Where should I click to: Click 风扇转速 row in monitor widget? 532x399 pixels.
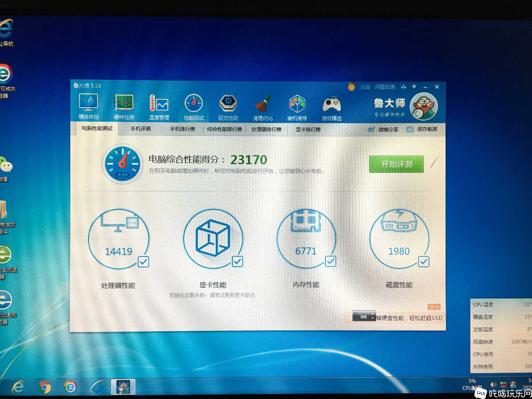tap(501, 342)
